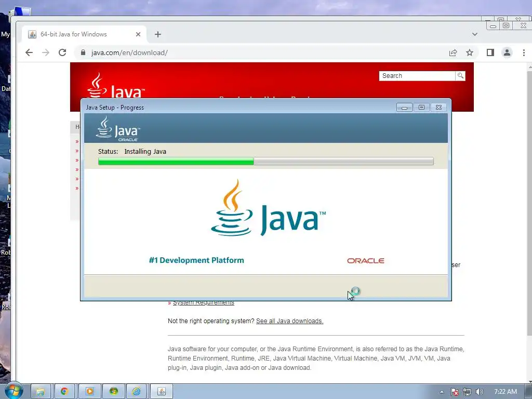Open Chrome's side panel

coord(490,52)
